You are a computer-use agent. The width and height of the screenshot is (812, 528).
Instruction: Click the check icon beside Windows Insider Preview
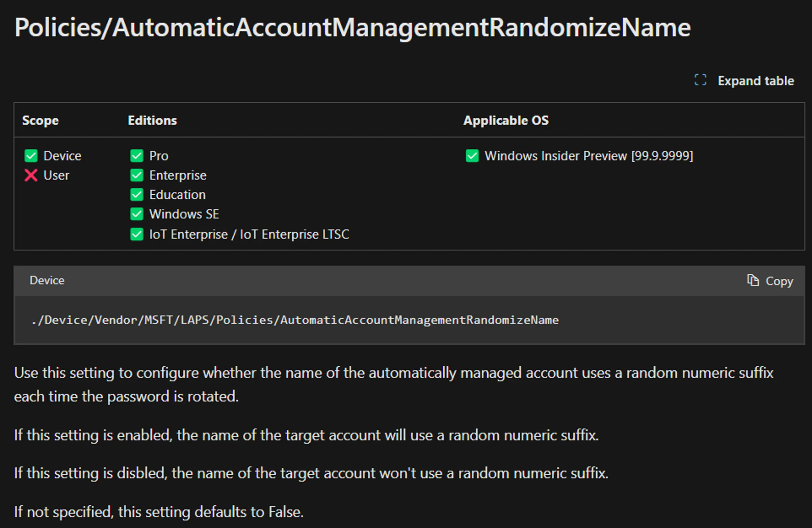click(472, 156)
